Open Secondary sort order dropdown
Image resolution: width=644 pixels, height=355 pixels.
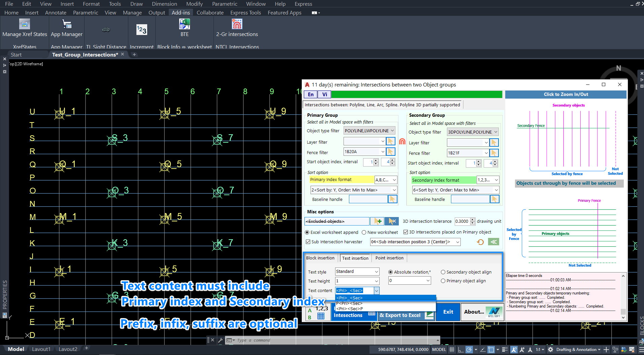[x=496, y=190]
